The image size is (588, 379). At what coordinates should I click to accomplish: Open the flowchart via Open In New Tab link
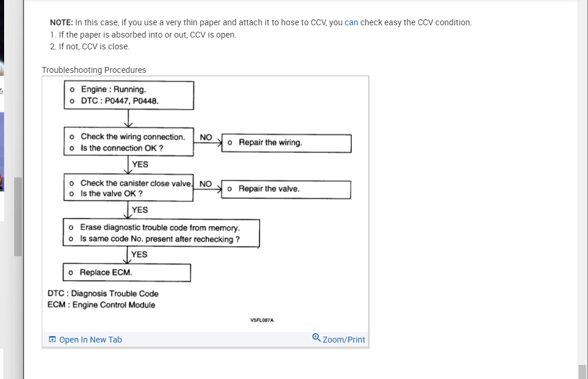point(91,340)
